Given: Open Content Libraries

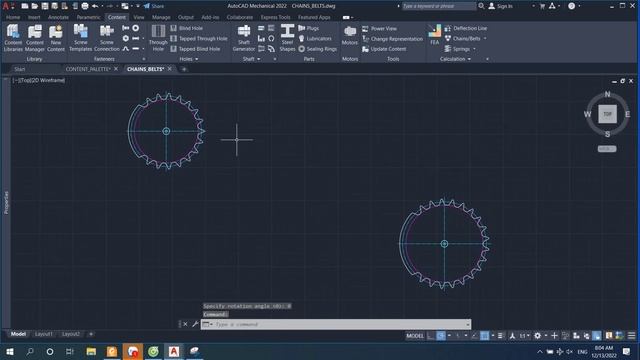Looking at the screenshot, I should click(x=13, y=38).
